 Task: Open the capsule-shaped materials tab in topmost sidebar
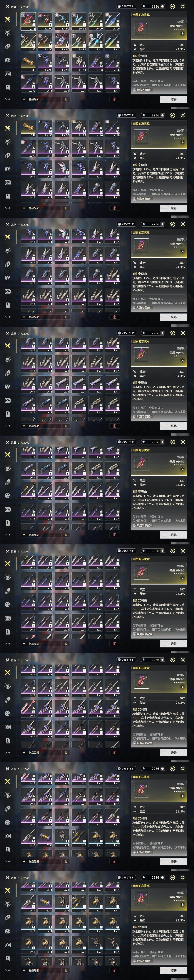[x=7, y=46]
